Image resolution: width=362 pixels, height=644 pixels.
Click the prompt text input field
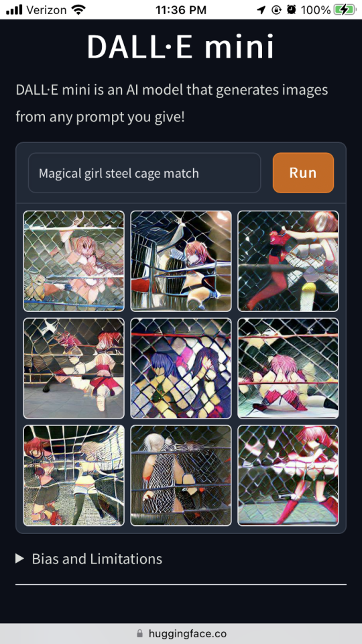[145, 173]
